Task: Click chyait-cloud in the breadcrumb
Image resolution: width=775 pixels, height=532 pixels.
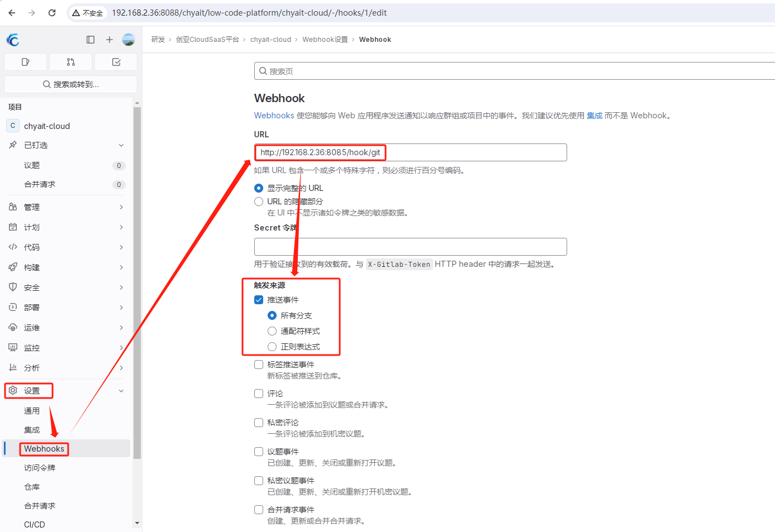Action: [x=270, y=40]
